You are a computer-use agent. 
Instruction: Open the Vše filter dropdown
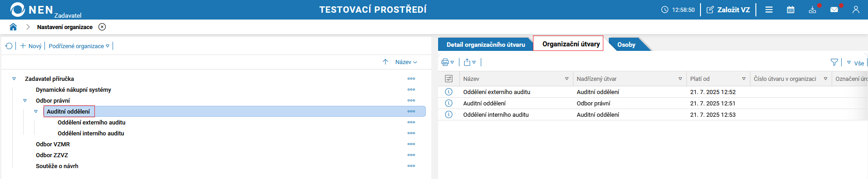pos(855,63)
